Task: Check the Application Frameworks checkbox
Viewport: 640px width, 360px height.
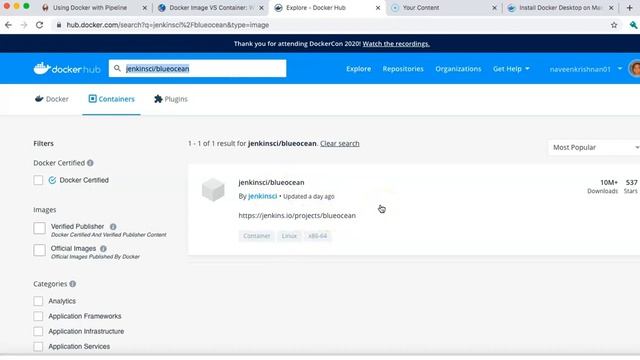Action: pyautogui.click(x=38, y=316)
